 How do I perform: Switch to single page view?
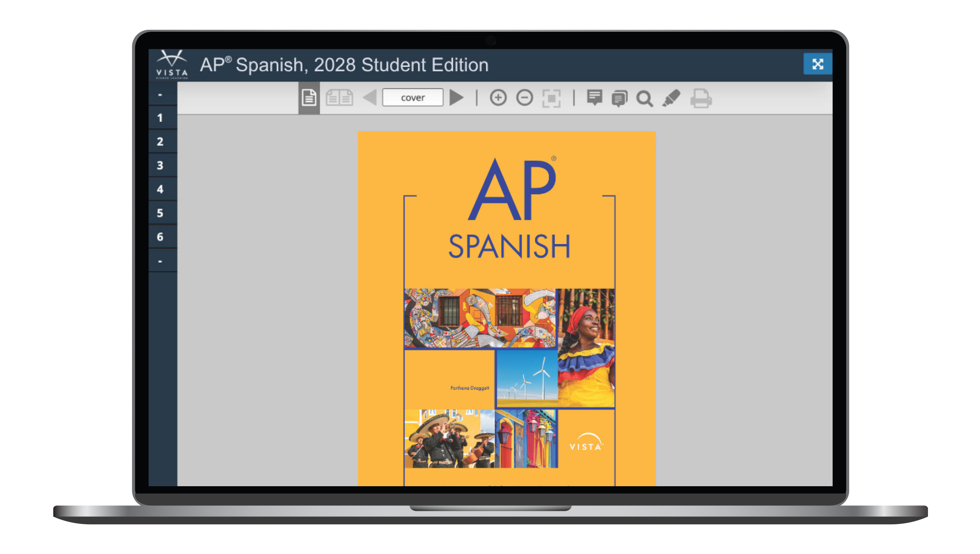(x=309, y=98)
